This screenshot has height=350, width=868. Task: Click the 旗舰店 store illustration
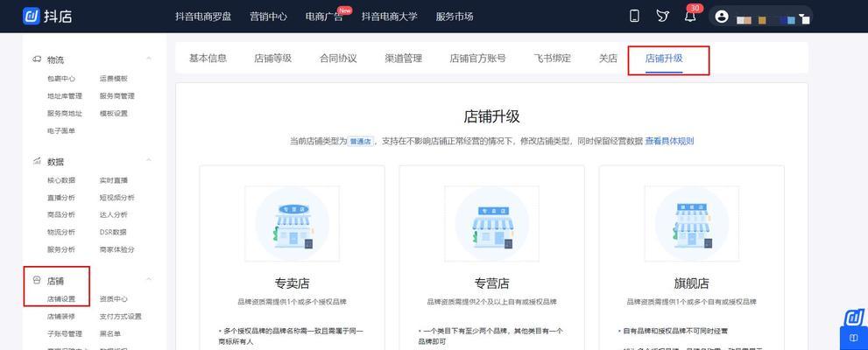[x=691, y=223]
